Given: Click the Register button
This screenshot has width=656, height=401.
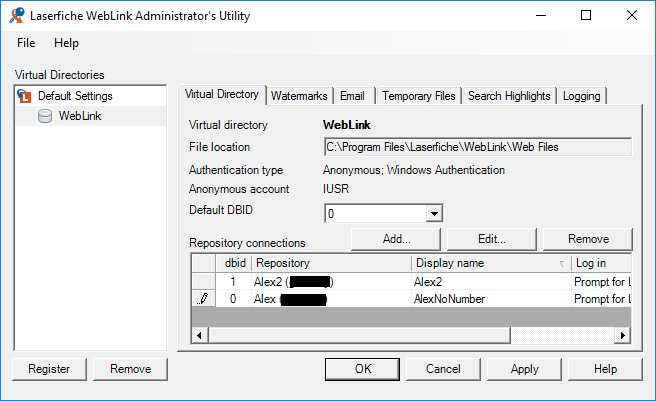Looking at the screenshot, I should [49, 369].
